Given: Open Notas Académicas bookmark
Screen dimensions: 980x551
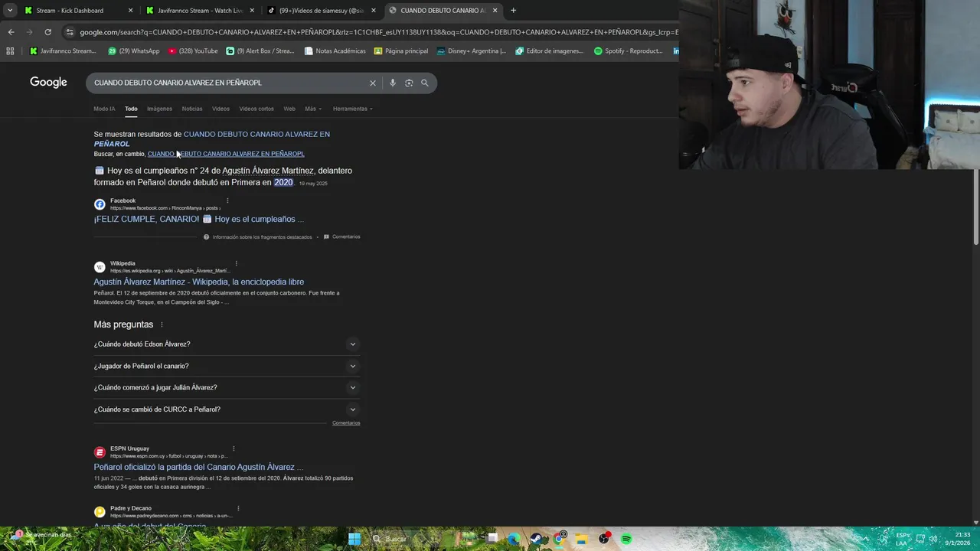Looking at the screenshot, I should pos(335,51).
